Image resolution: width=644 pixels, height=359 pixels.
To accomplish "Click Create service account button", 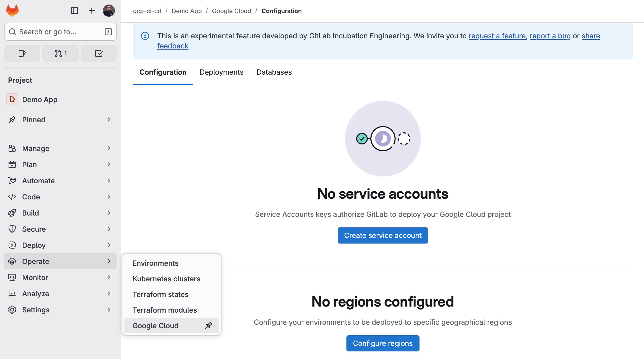I will point(383,235).
